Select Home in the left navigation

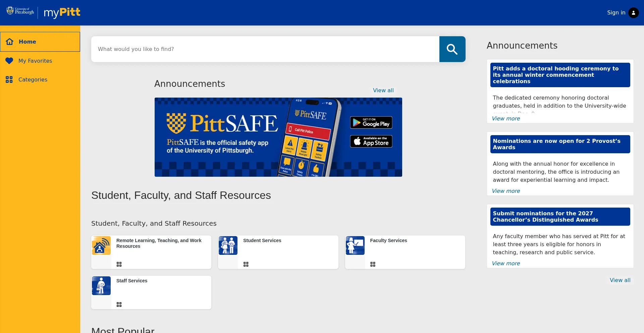[x=40, y=42]
